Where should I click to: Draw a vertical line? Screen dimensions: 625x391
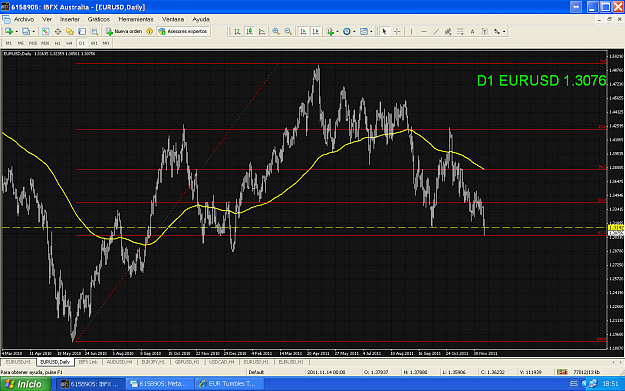coord(411,31)
